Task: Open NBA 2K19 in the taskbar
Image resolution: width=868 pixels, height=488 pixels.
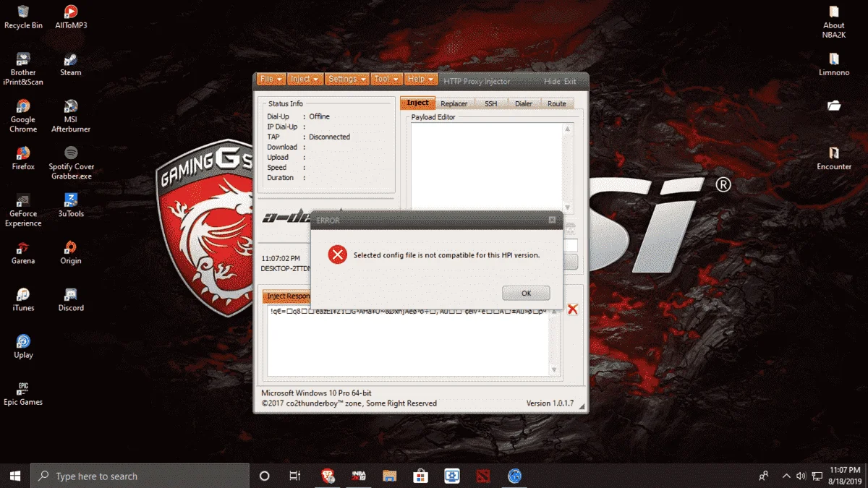Action: point(359,476)
